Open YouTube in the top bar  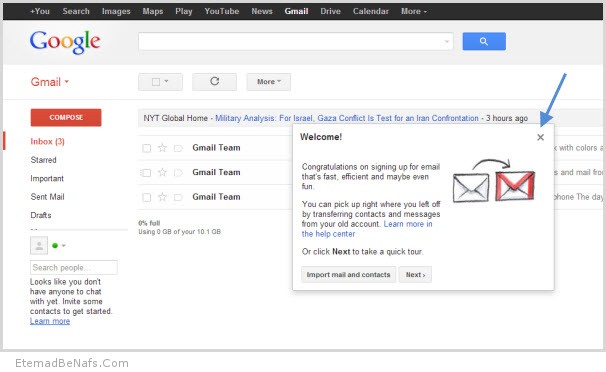[x=222, y=11]
